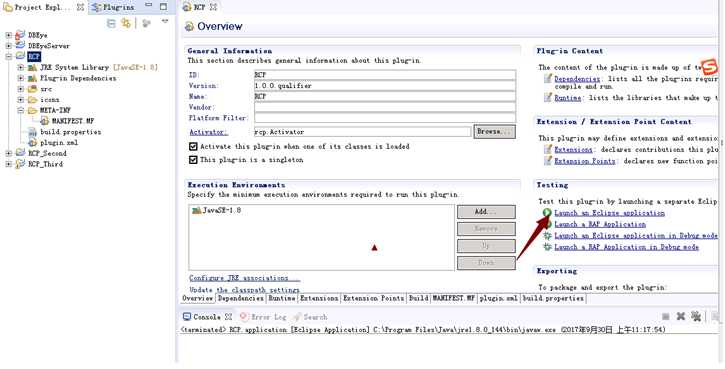The width and height of the screenshot is (725, 369).
Task: Click the RCP_Third project icon
Action: pos(20,164)
